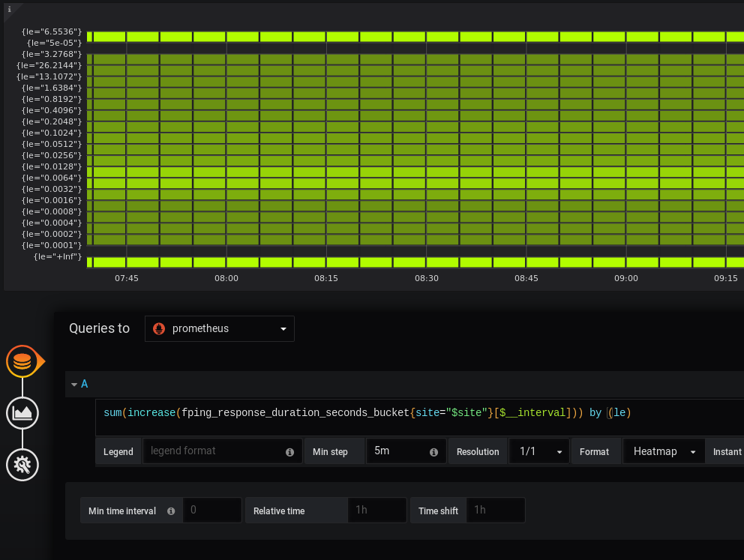Click the Min time interval info icon
This screenshot has height=560, width=744.
[171, 511]
